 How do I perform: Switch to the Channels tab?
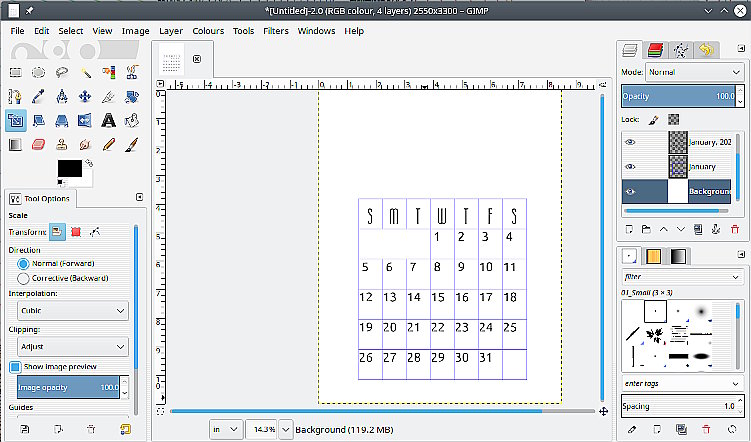(x=655, y=49)
